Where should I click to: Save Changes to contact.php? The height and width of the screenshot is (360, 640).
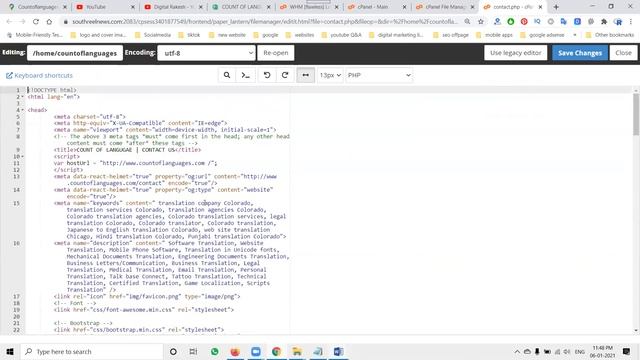pos(580,53)
